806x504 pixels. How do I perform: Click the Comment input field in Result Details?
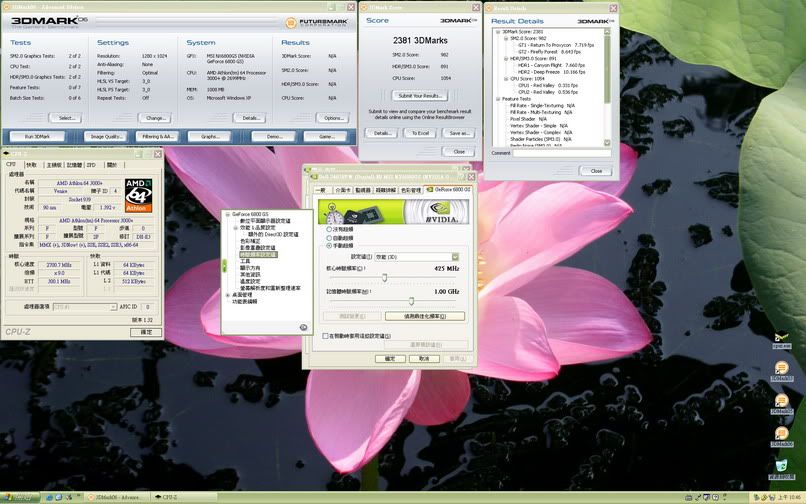tap(561, 153)
